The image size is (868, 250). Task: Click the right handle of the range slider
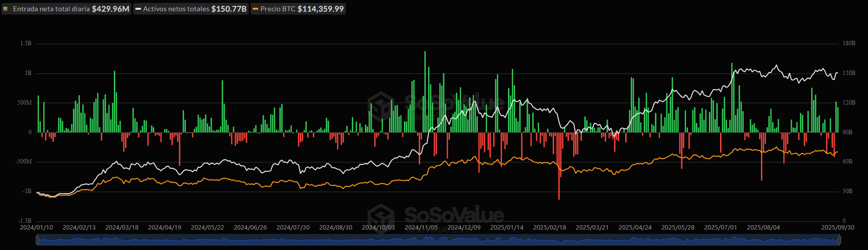(x=839, y=240)
